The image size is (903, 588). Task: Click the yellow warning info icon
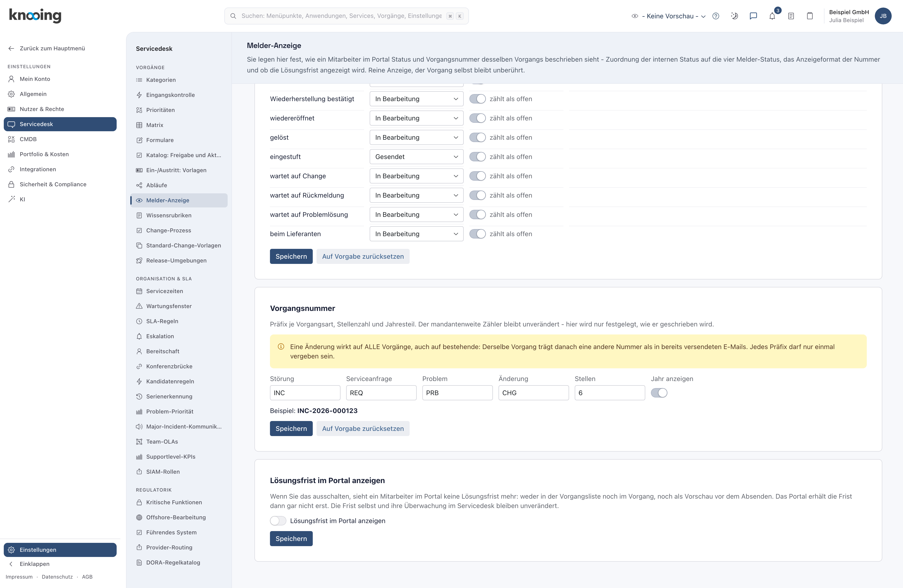click(x=281, y=347)
